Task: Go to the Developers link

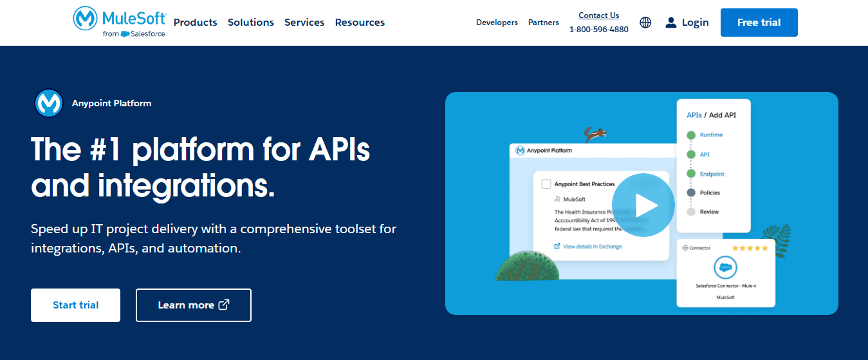Action: pos(497,23)
